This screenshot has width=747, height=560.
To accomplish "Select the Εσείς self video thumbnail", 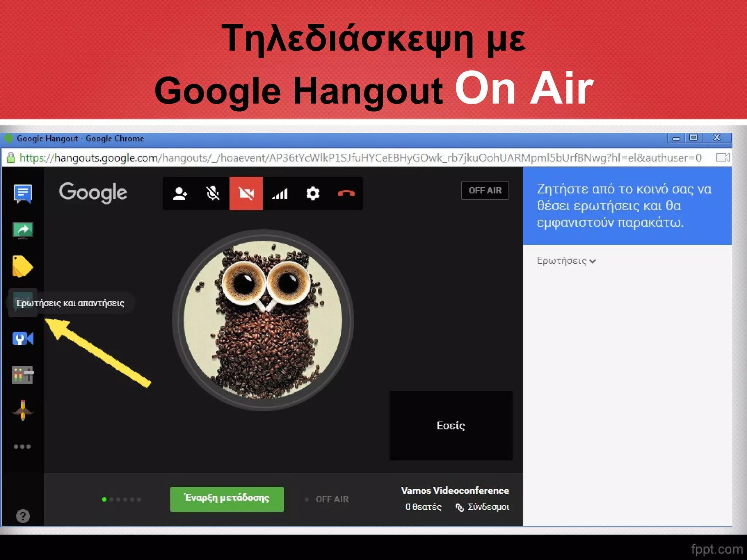I will [x=451, y=425].
